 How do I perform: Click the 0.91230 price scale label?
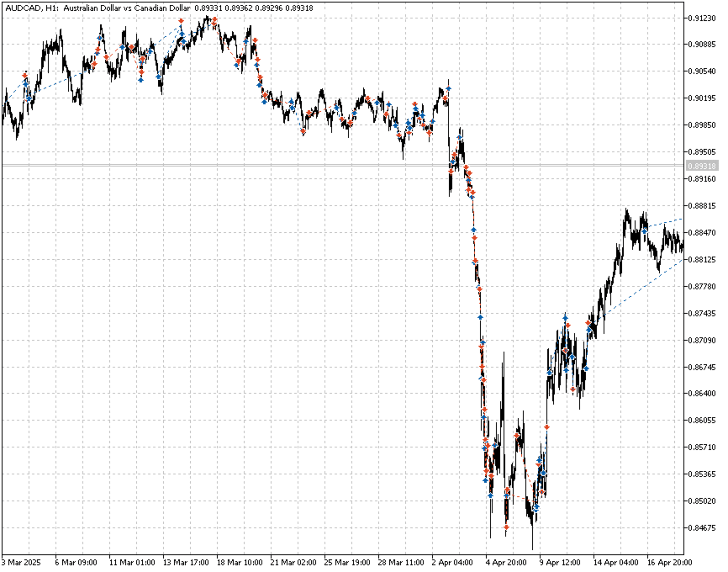(x=702, y=19)
